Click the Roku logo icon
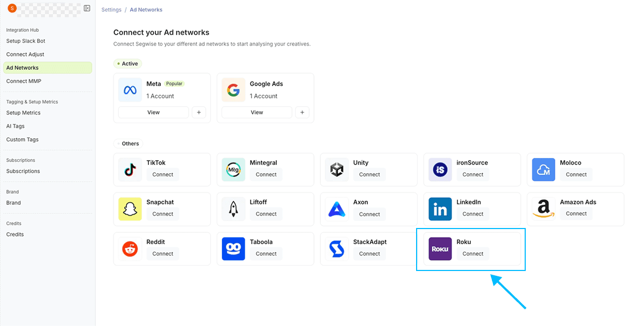 pyautogui.click(x=440, y=248)
